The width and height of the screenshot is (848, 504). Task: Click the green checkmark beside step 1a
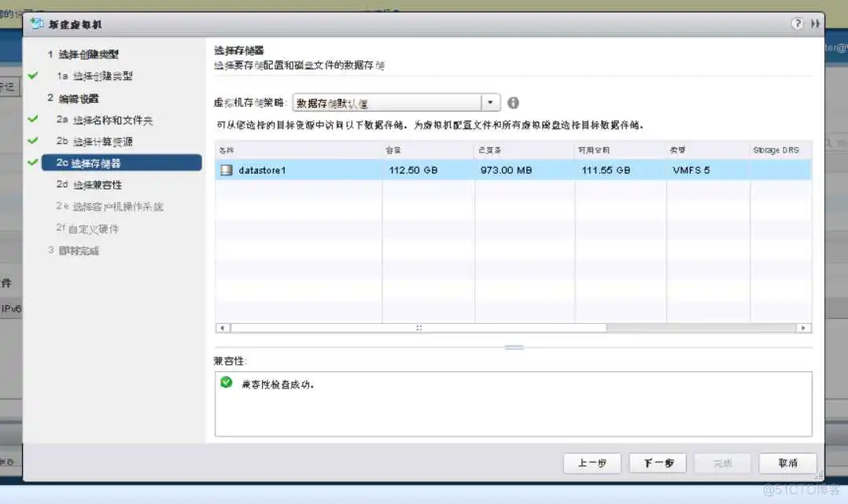pos(33,75)
